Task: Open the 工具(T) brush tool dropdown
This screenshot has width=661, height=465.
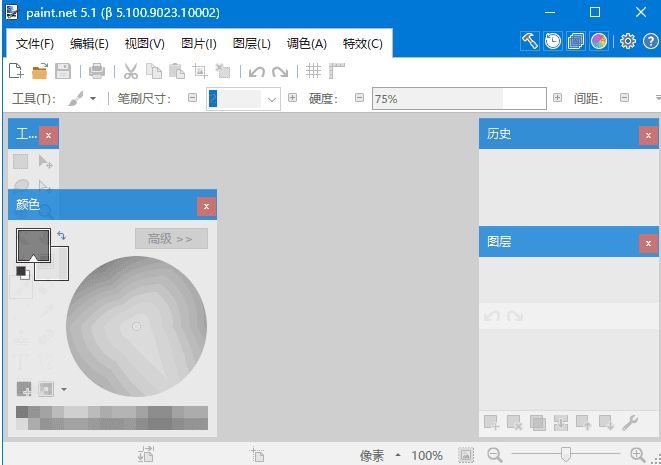Action: 82,99
